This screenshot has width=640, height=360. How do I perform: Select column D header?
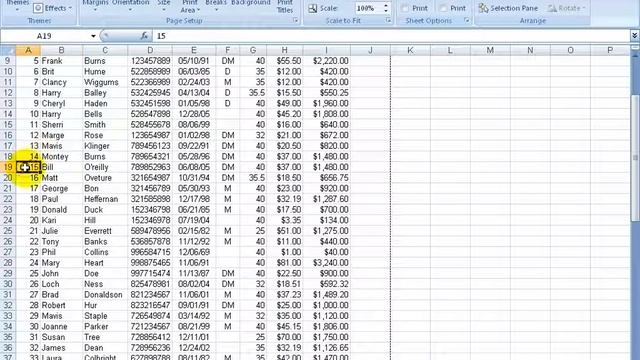pos(150,50)
